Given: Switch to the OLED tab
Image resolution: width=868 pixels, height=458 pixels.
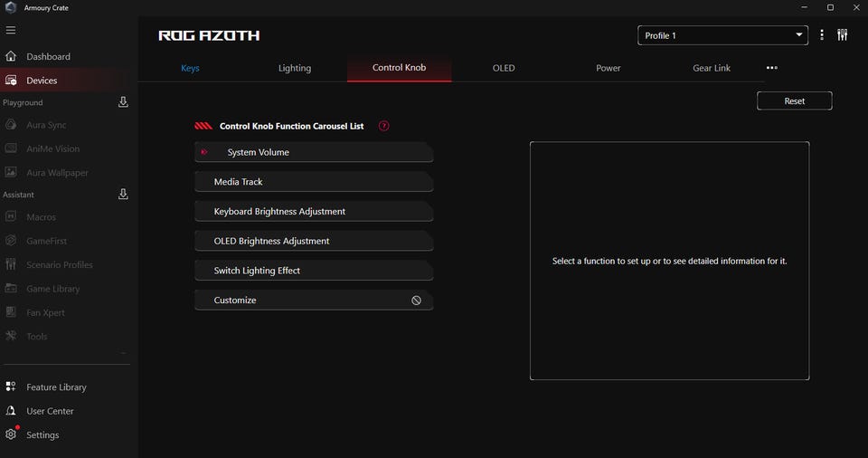Looking at the screenshot, I should (x=504, y=68).
